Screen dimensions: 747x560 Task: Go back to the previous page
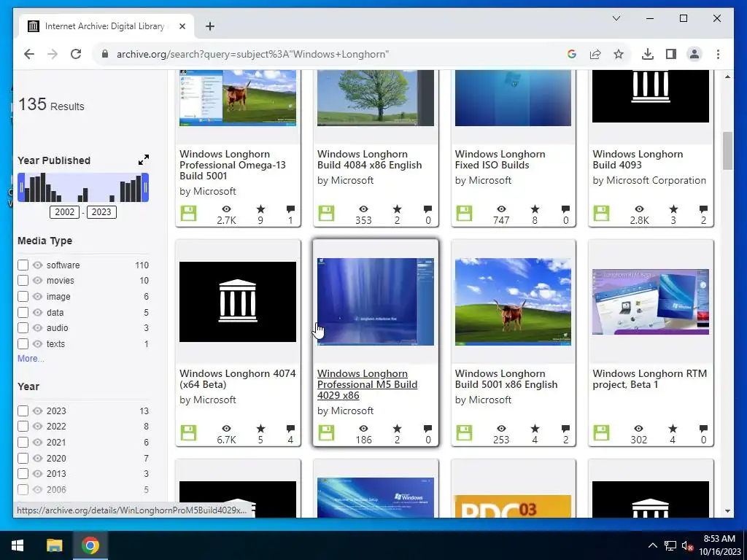click(x=29, y=54)
